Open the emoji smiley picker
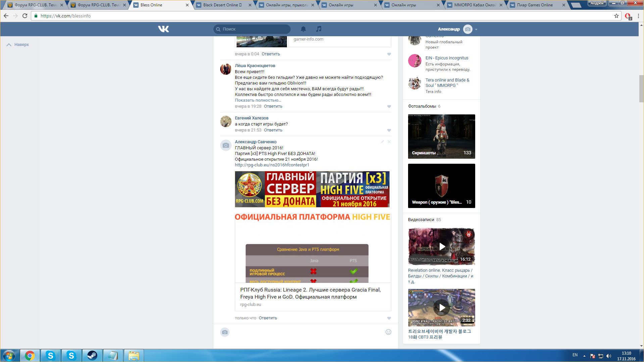 coord(388,332)
